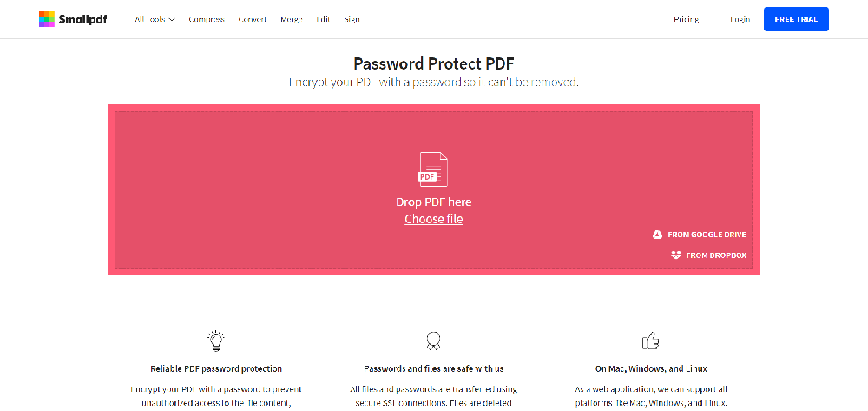Select the Sign menu item
The width and height of the screenshot is (868, 411).
(x=352, y=19)
